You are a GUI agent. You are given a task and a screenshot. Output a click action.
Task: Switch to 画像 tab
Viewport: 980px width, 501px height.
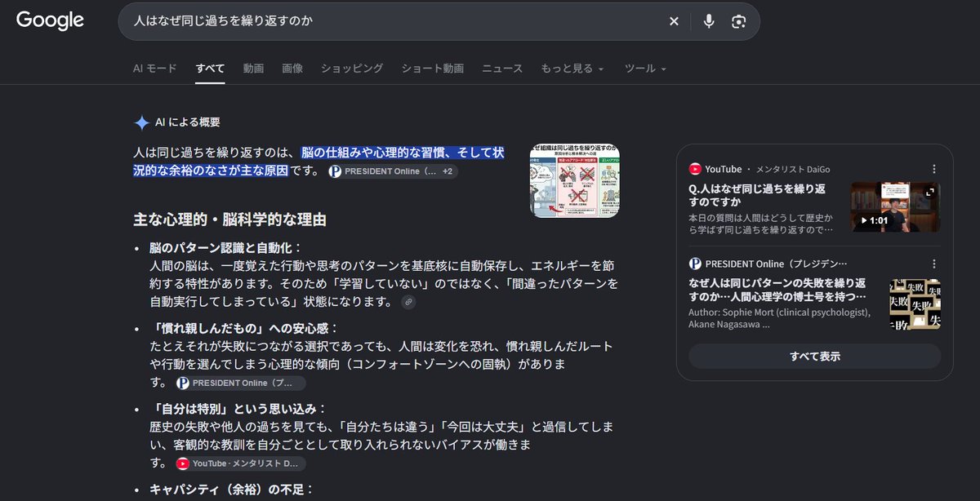pyautogui.click(x=292, y=69)
